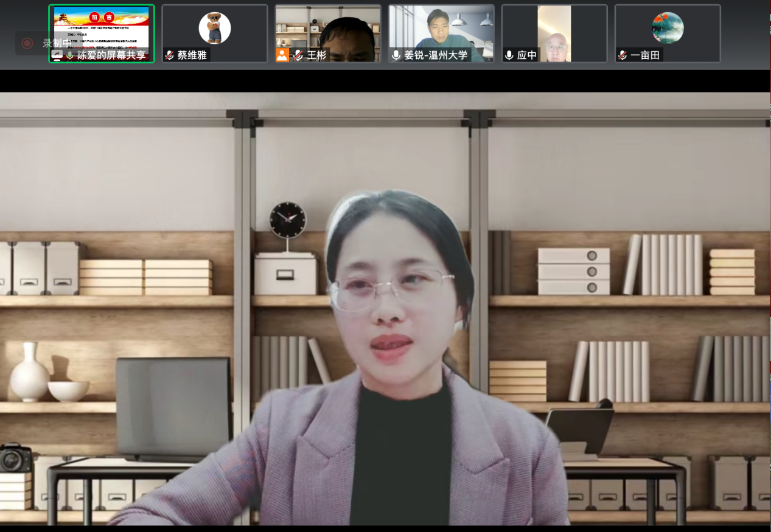Image resolution: width=771 pixels, height=532 pixels.
Task: Click the red recording indicator dot
Action: tap(27, 43)
